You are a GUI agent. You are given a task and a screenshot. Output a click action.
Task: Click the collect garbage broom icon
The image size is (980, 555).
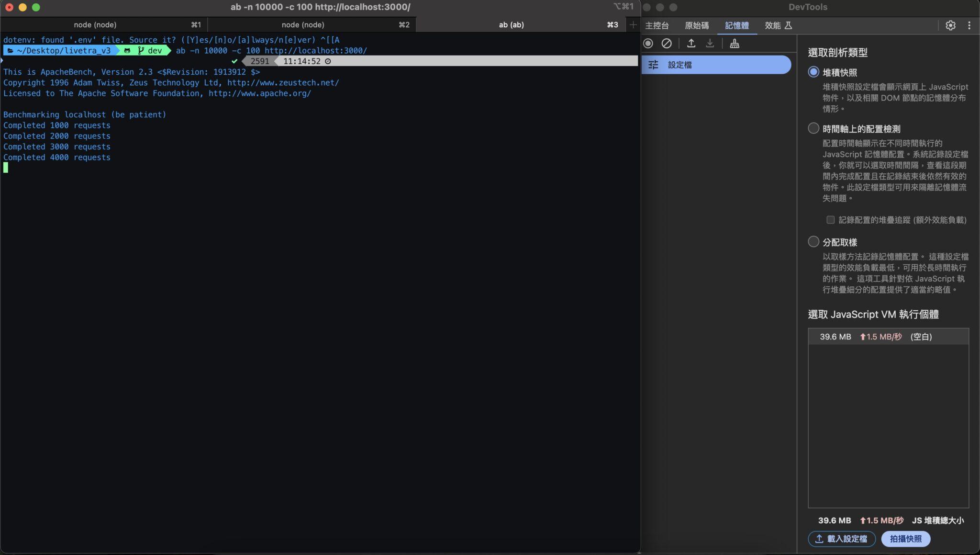click(x=735, y=44)
